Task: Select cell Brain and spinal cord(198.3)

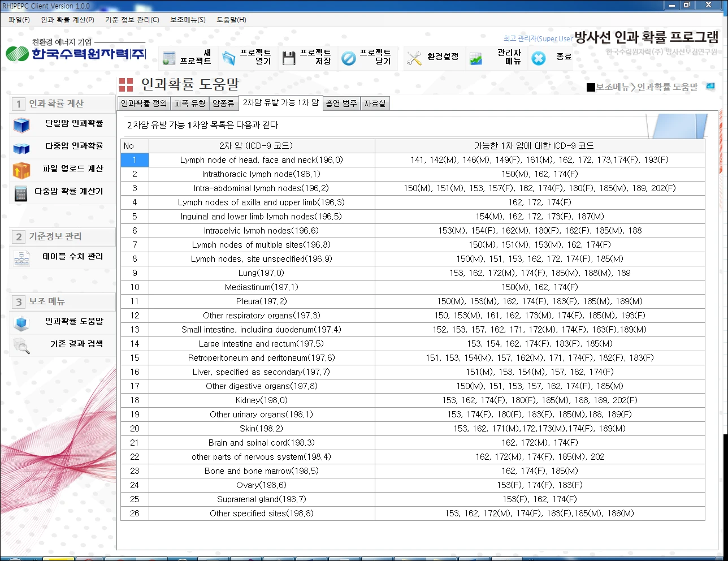Action: coord(262,443)
